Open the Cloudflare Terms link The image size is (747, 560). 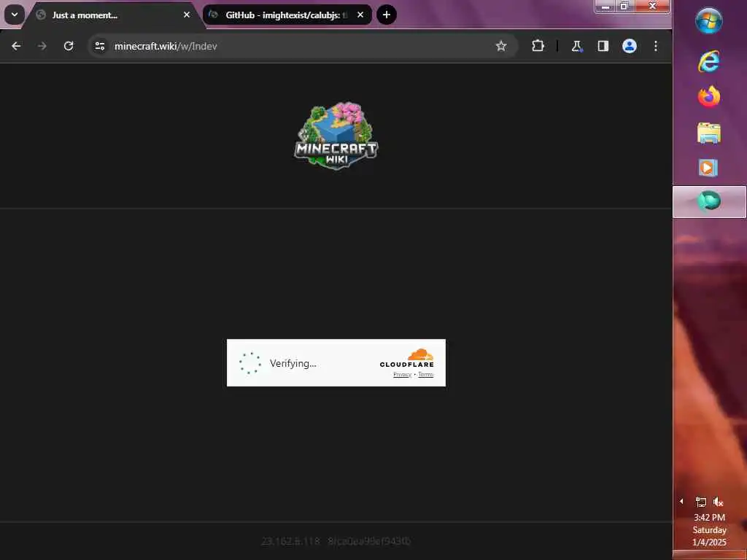425,374
